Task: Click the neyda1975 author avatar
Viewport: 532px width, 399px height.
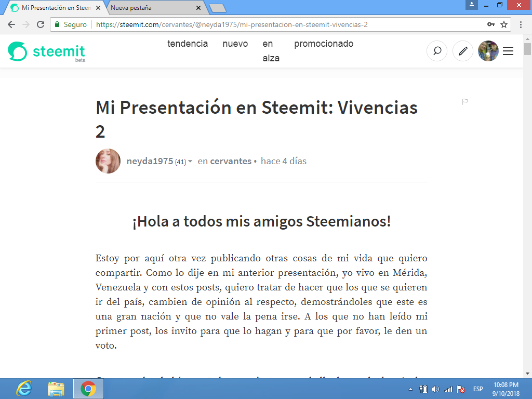Action: (x=108, y=161)
